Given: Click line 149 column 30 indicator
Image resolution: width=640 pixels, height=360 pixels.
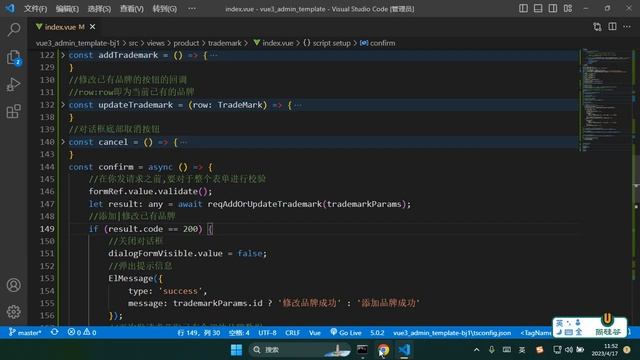Looking at the screenshot, I should click(x=199, y=332).
